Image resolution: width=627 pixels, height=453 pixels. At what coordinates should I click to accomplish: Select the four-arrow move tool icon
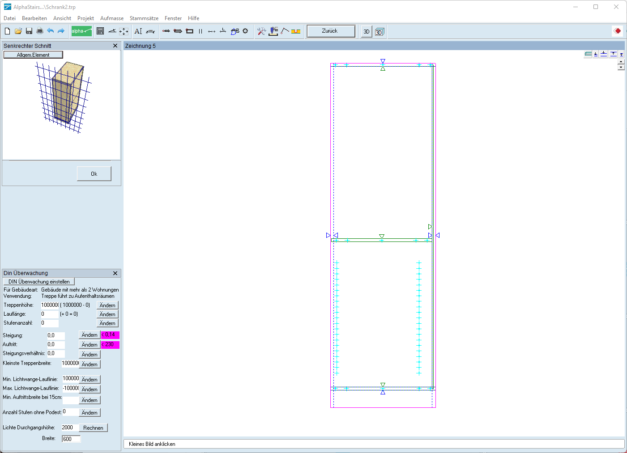[x=124, y=31]
